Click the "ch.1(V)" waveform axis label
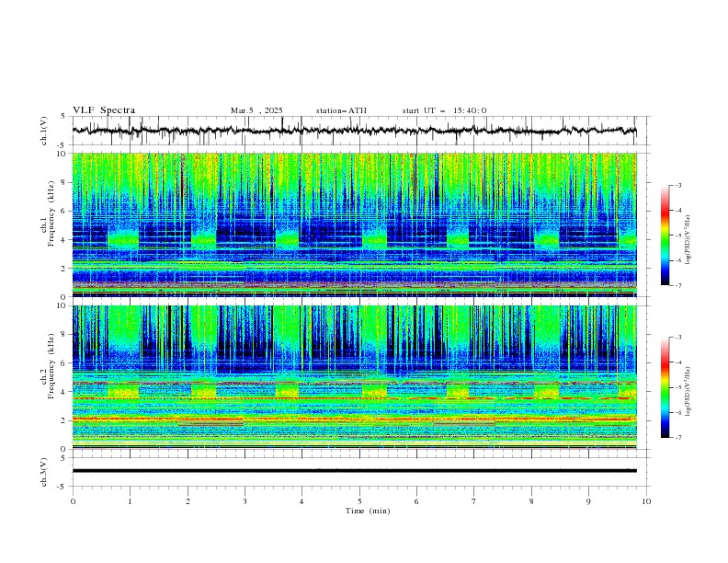The height and width of the screenshot is (563, 728). click(x=44, y=131)
